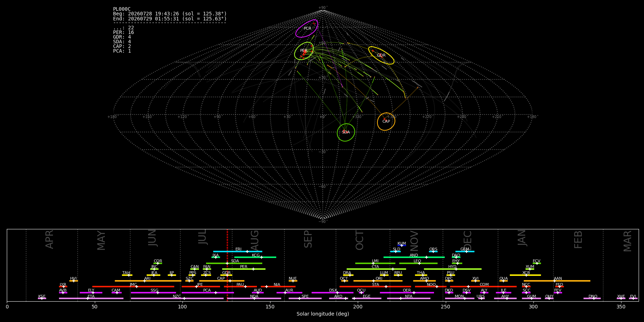
Task: Select the red STA activity bar
Action: [x=375, y=287]
